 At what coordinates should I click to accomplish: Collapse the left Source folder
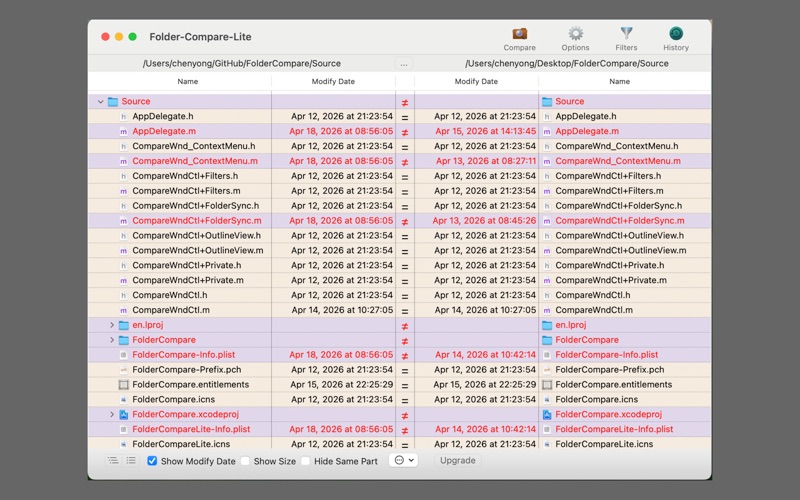101,102
